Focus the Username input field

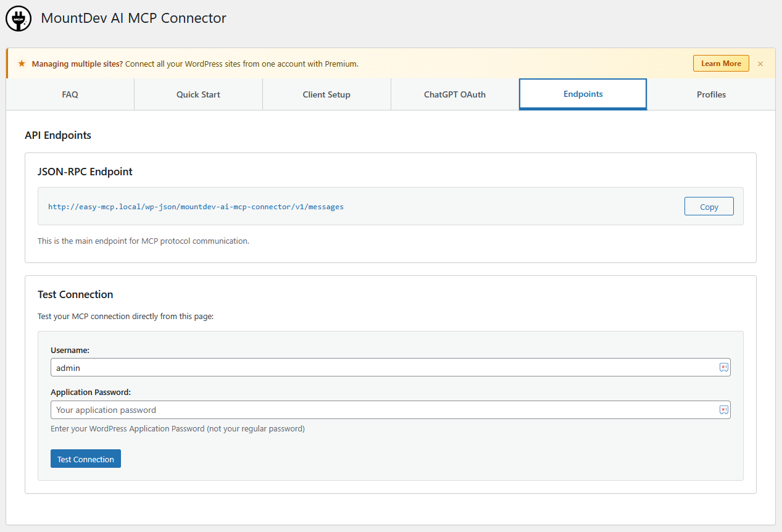click(x=383, y=367)
